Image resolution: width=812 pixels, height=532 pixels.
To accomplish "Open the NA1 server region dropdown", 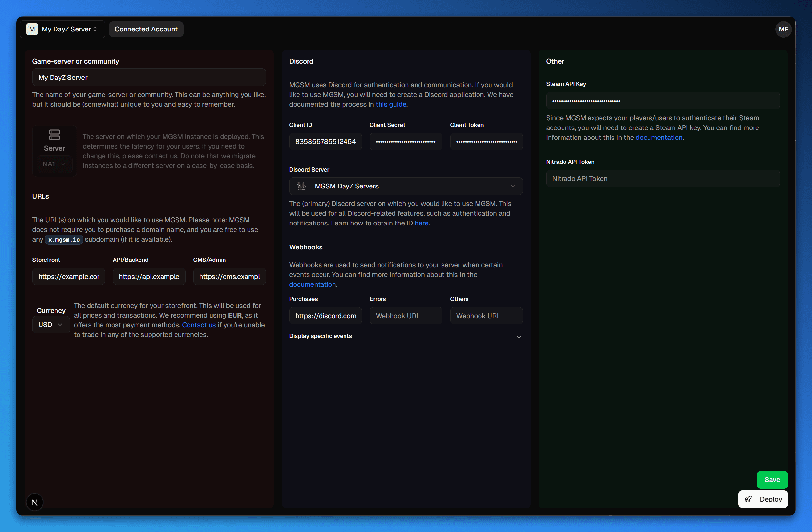I will (x=54, y=164).
